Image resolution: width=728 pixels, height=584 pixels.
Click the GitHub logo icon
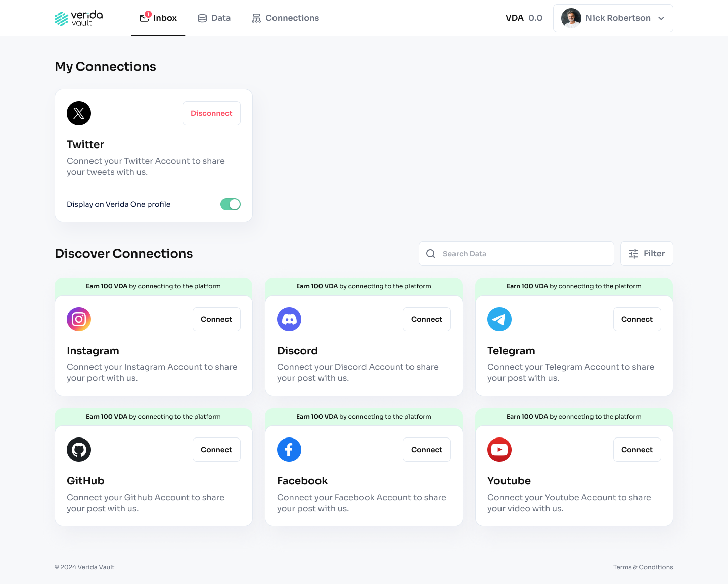click(79, 450)
